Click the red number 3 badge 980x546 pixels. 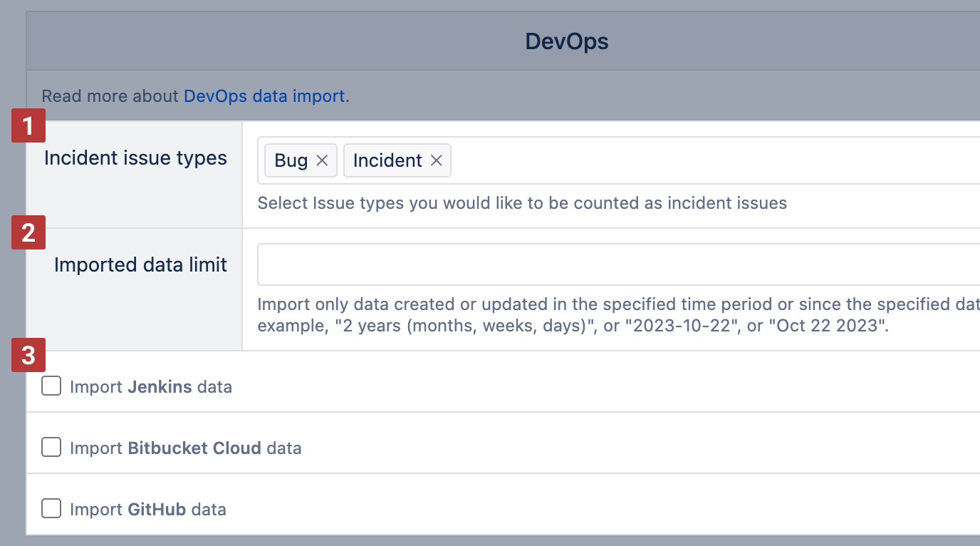28,355
